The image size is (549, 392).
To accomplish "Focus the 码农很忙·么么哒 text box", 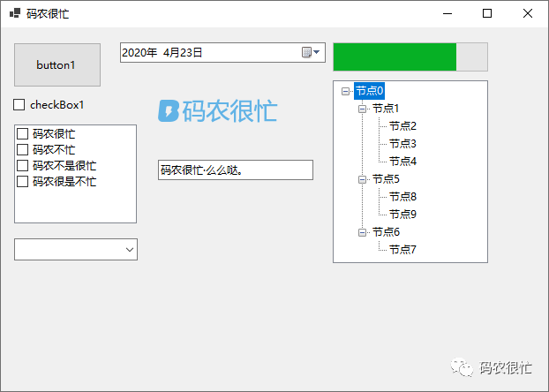I will (236, 170).
